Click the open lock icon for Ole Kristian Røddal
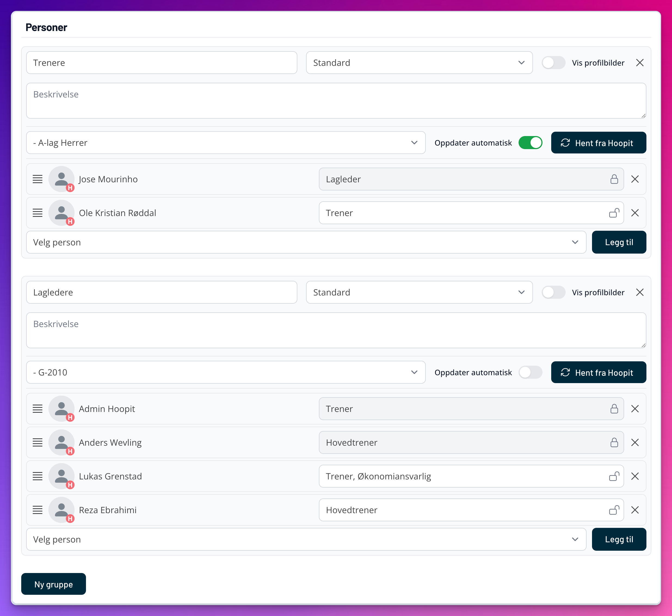Screen dimensions: 672x616 614,213
